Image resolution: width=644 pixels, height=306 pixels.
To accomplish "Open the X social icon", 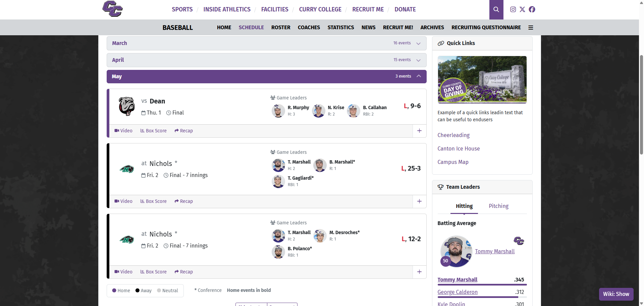I will [522, 9].
